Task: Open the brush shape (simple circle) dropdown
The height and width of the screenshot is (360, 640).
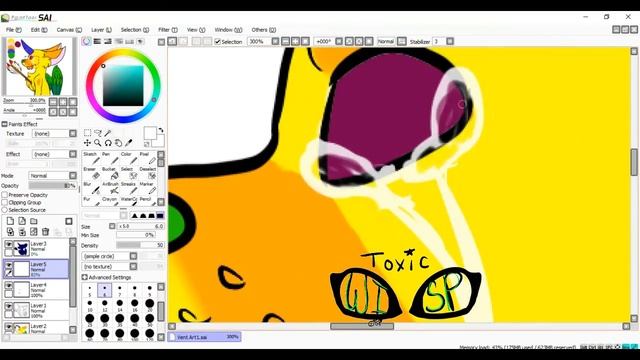Action: pos(133,256)
